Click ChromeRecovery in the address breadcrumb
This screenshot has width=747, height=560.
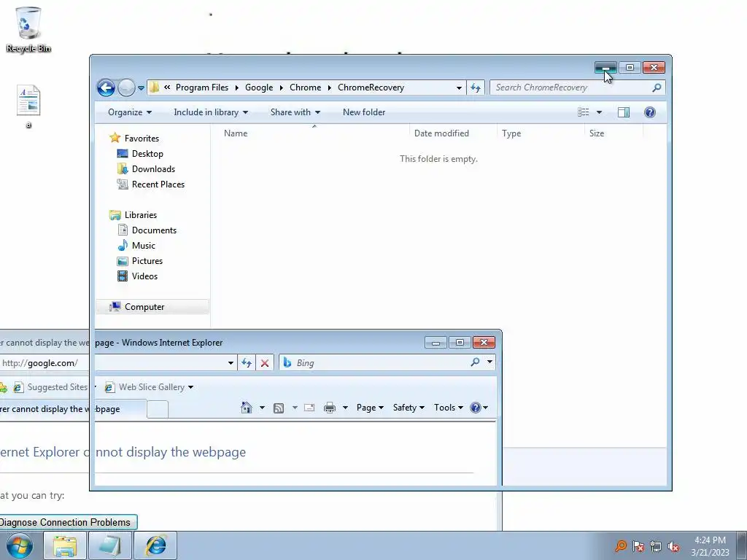[x=371, y=87]
